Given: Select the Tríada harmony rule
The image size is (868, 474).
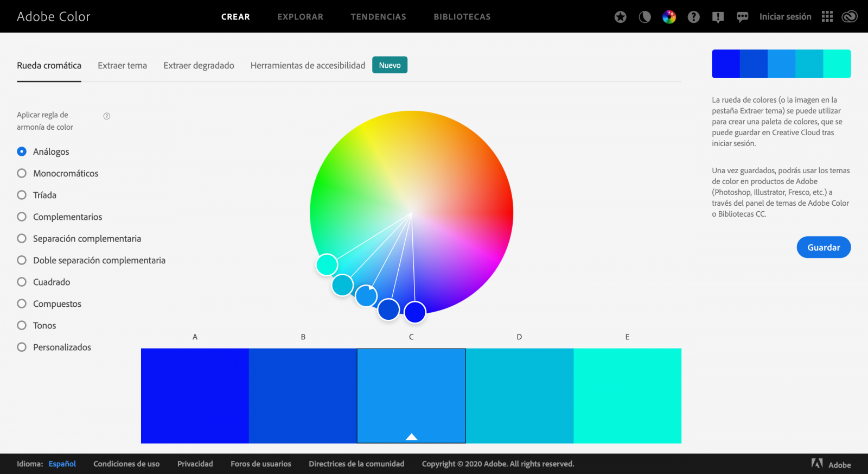Looking at the screenshot, I should (22, 195).
